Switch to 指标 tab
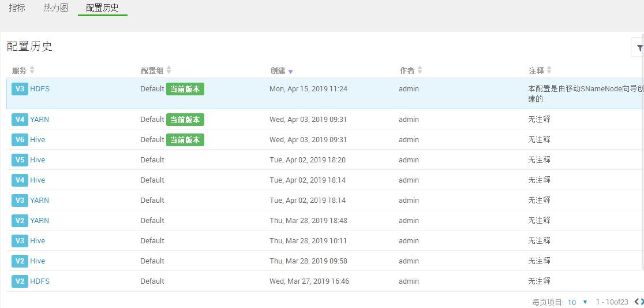 click(x=17, y=8)
